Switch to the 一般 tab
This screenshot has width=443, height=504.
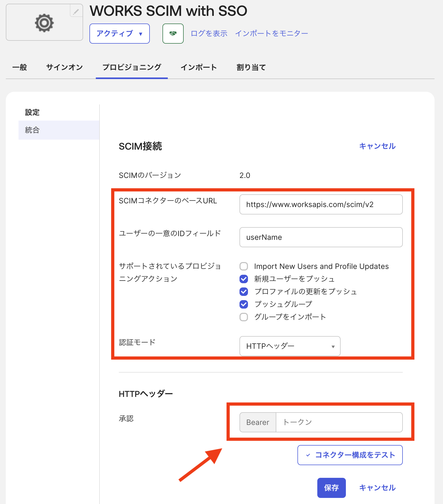(20, 67)
